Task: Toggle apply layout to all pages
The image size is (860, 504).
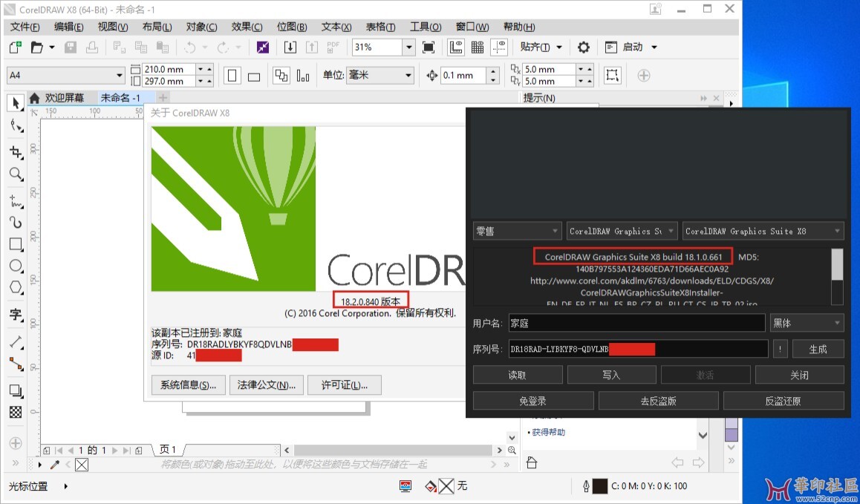Action: click(x=281, y=75)
